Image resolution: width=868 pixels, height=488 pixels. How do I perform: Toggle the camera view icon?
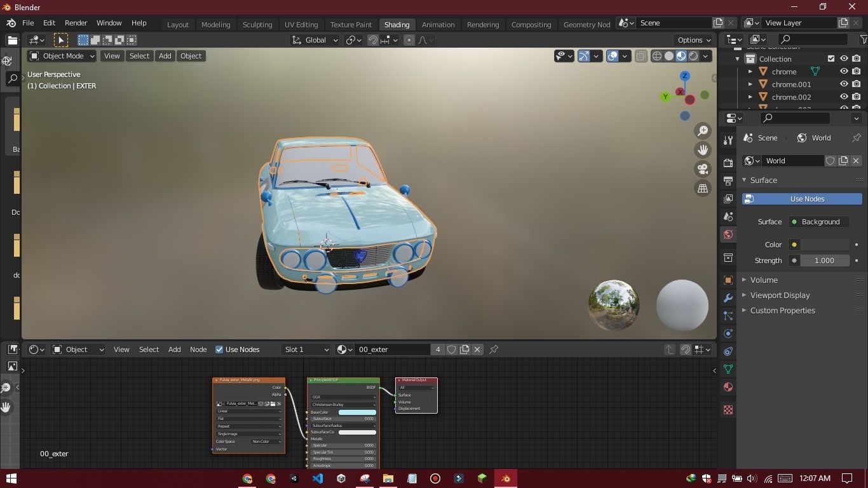pyautogui.click(x=703, y=169)
